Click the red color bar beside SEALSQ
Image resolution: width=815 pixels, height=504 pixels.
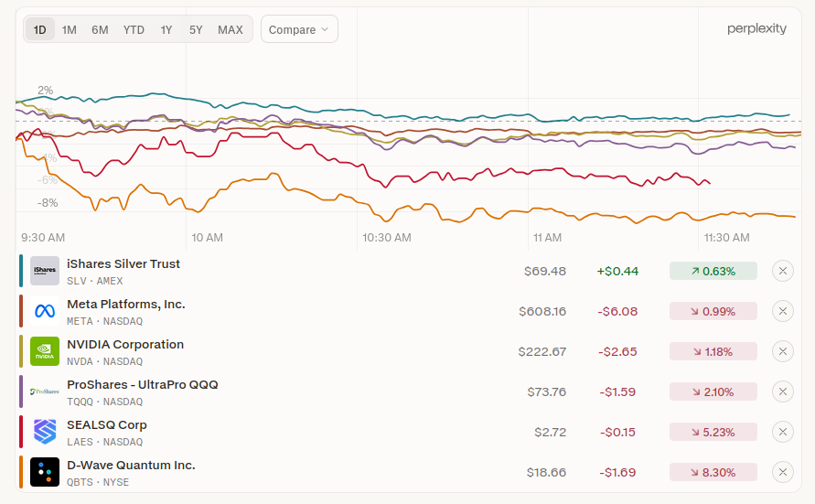21,432
